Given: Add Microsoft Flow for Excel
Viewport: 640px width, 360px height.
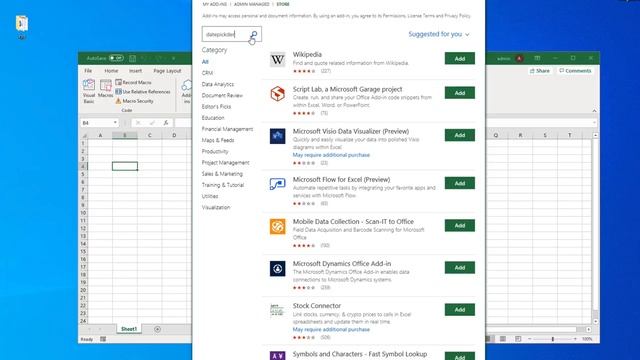Looking at the screenshot, I should click(460, 183).
